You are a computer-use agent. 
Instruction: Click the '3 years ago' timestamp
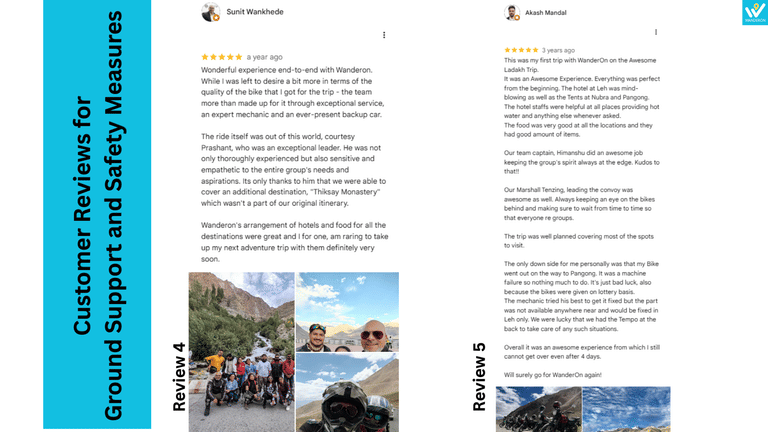click(x=558, y=50)
